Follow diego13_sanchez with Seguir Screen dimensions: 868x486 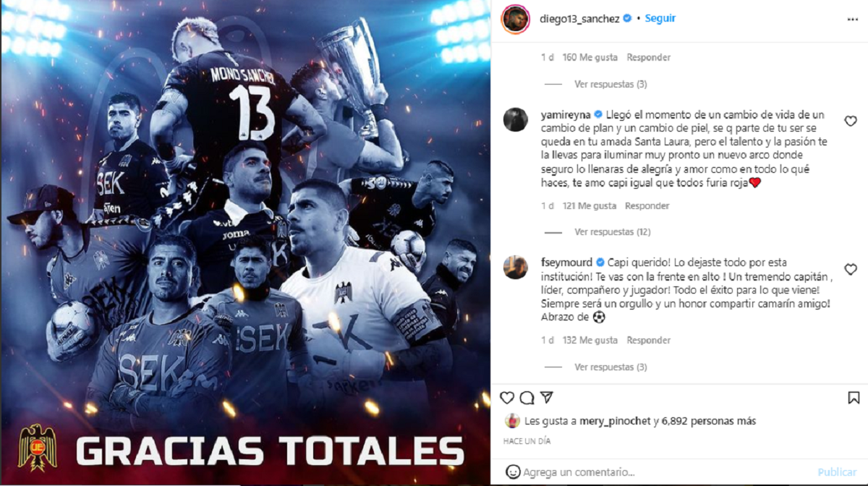(x=660, y=19)
